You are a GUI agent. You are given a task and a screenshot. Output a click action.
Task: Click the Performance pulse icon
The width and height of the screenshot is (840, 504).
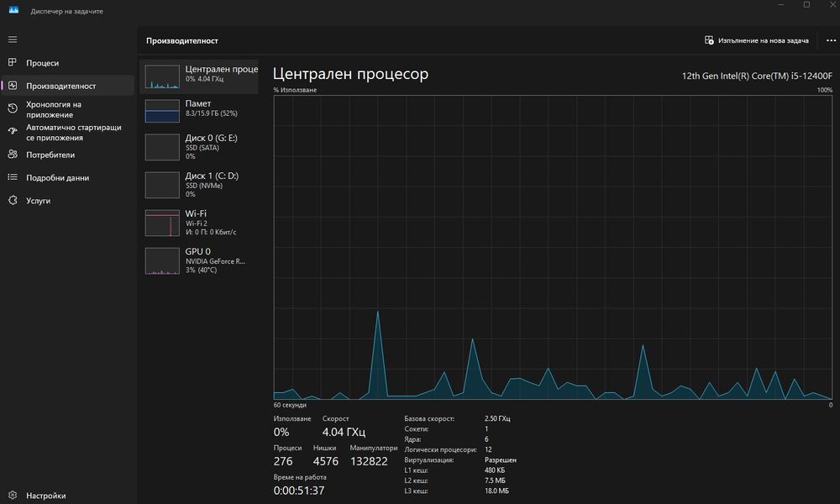pos(13,85)
